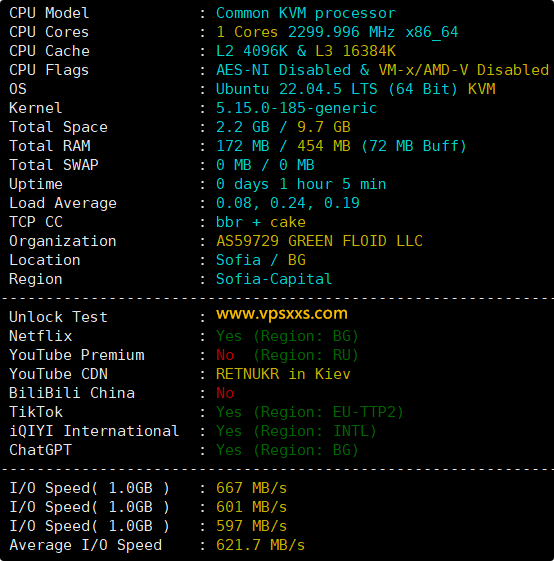The image size is (554, 561).
Task: Click 'AS59729 GREEN FLOID LLC' organization
Action: coord(319,241)
